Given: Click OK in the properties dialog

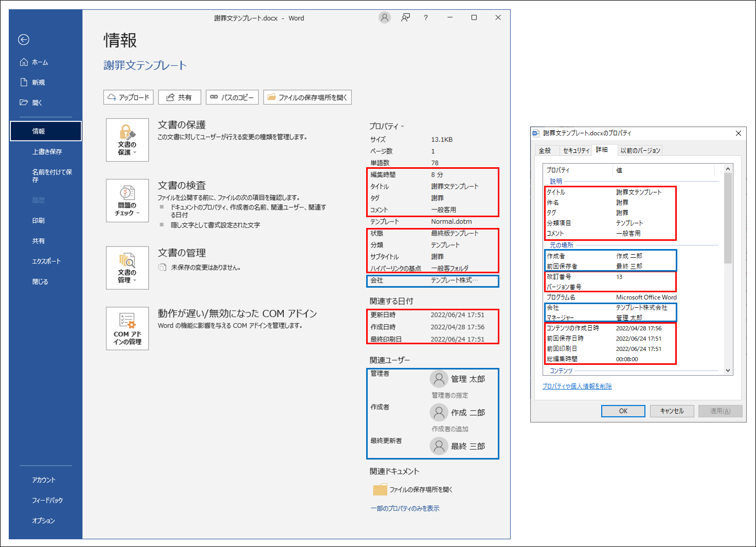Looking at the screenshot, I should (x=623, y=411).
